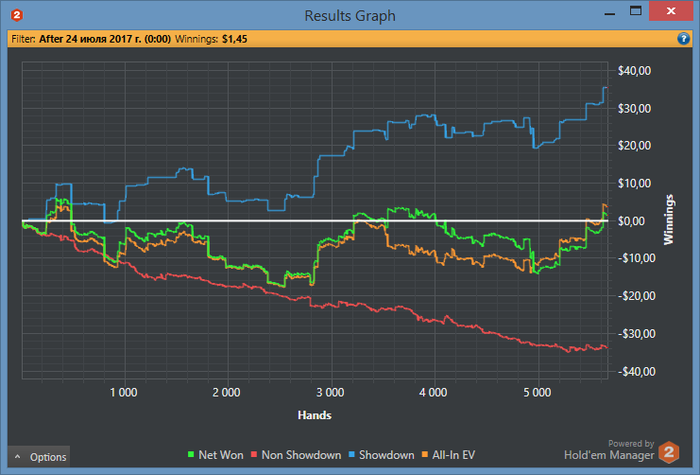Click the Net Won legend label
700x475 pixels.
point(221,455)
